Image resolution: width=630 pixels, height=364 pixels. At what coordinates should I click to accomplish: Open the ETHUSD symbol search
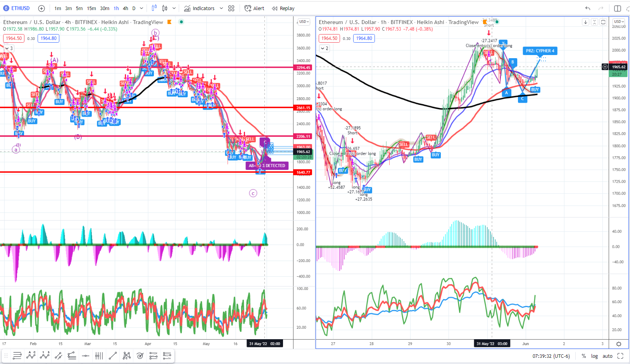tap(17, 8)
